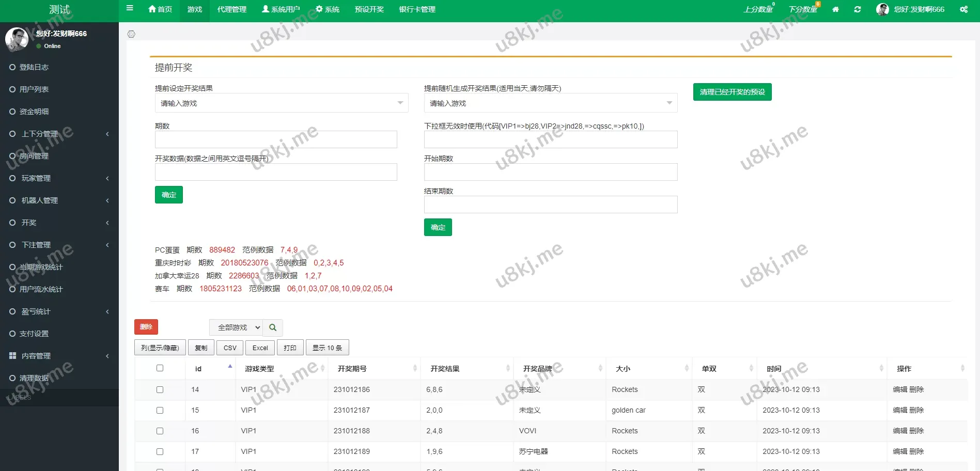Open the 全部游戏 filter dropdown

point(236,327)
